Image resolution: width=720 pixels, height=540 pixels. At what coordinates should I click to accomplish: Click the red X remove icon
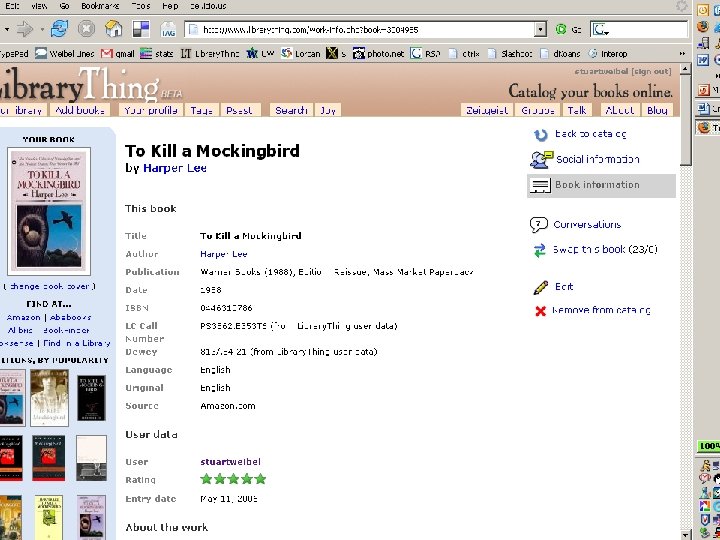(540, 311)
